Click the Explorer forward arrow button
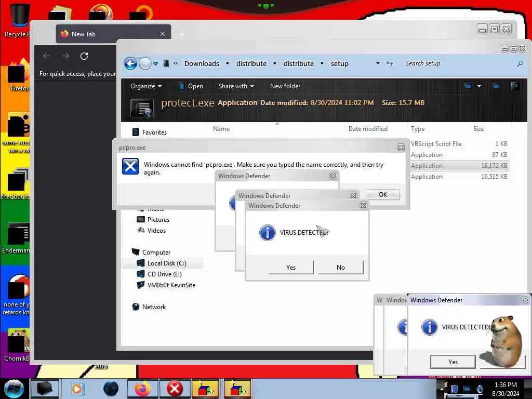The height and width of the screenshot is (399, 532). 145,63
